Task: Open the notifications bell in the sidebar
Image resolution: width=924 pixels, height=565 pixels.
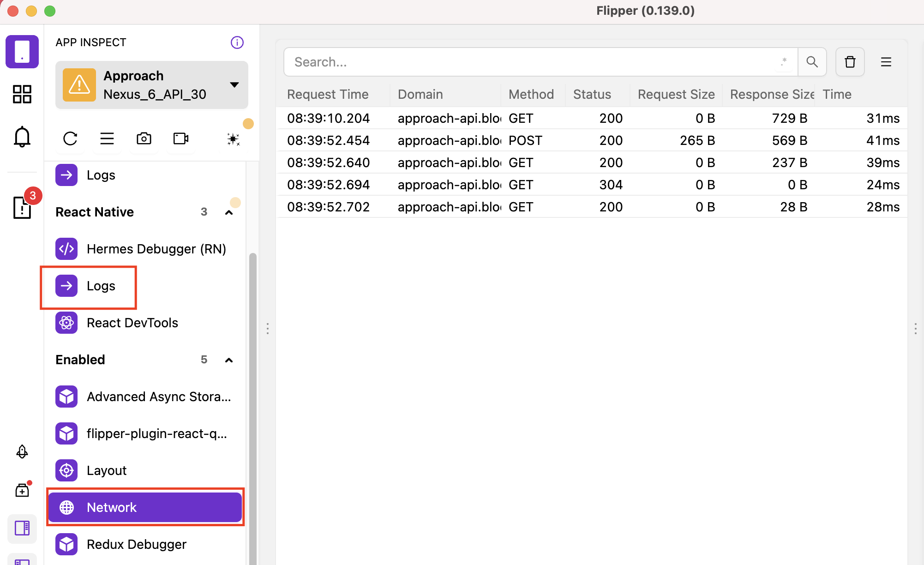Action: (x=22, y=137)
